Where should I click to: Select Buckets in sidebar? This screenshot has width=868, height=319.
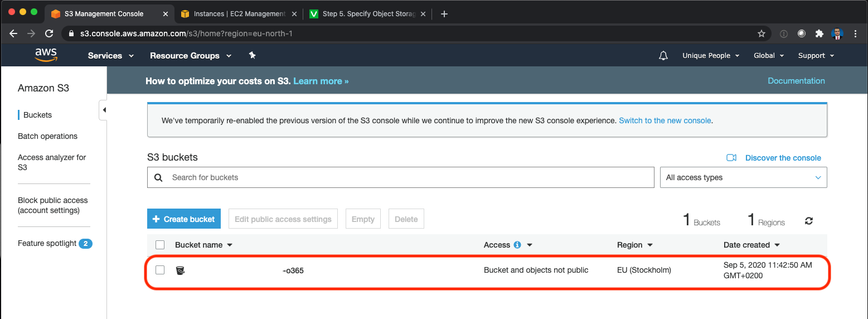coord(37,115)
